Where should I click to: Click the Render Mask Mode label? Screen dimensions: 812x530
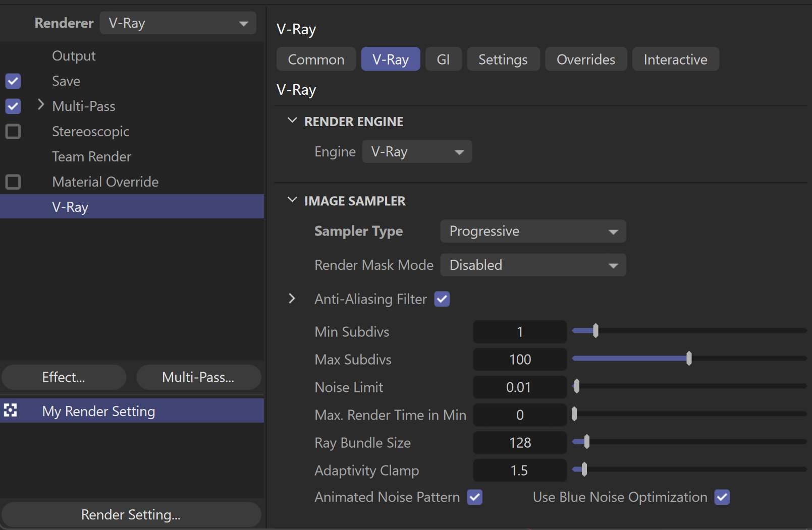(374, 265)
